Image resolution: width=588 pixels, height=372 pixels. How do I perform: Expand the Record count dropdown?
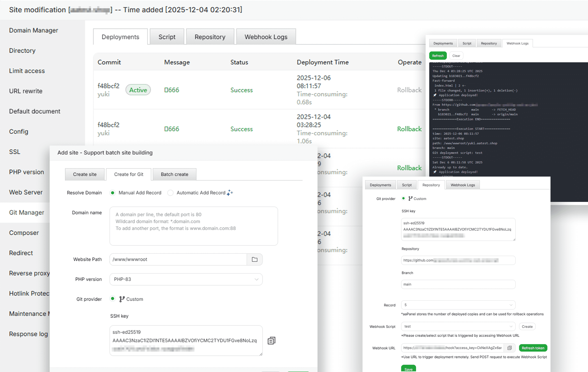pos(458,305)
